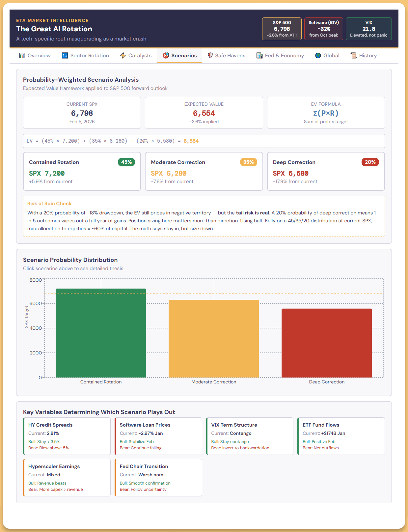Select the Moderate Correction scenario card
The width and height of the screenshot is (408, 532).
pyautogui.click(x=204, y=171)
